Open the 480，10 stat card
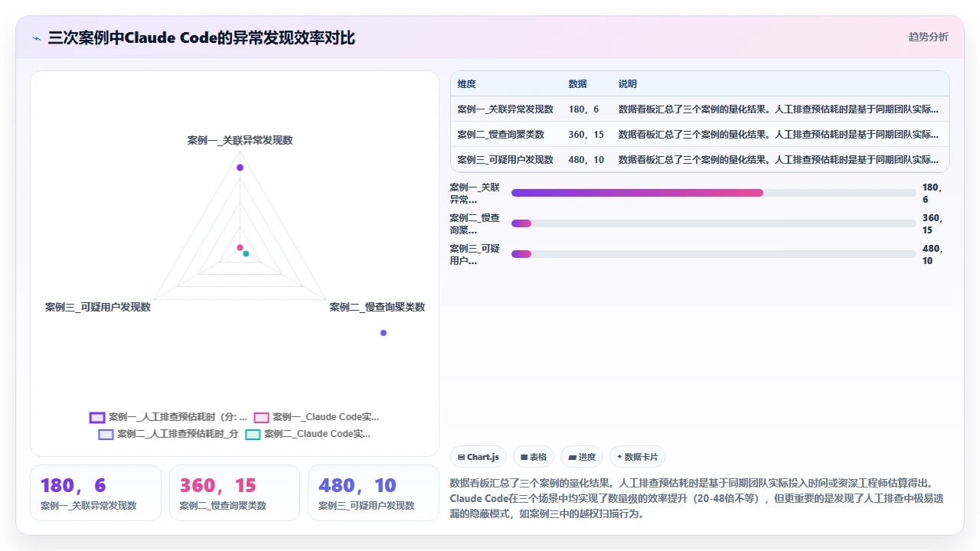 click(374, 493)
